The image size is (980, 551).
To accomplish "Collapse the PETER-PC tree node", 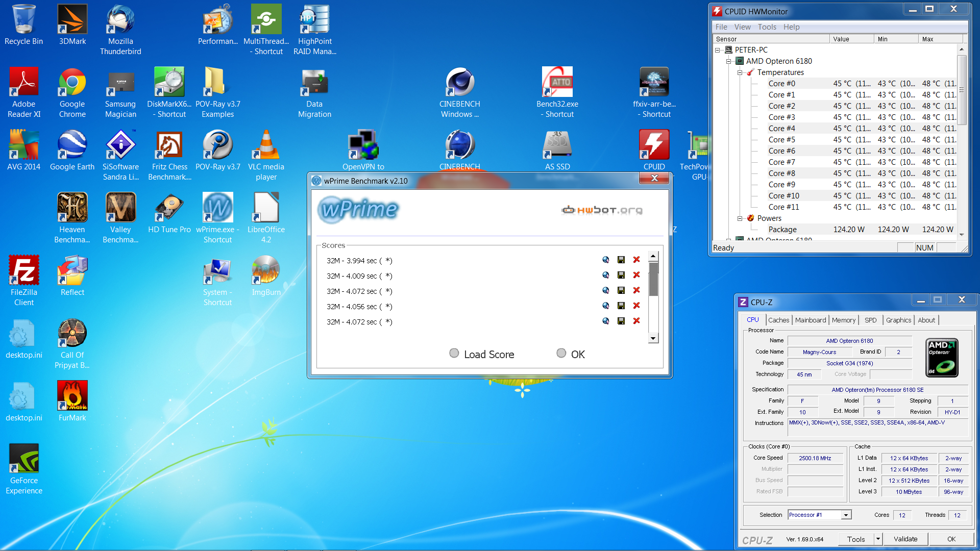I will pyautogui.click(x=718, y=50).
